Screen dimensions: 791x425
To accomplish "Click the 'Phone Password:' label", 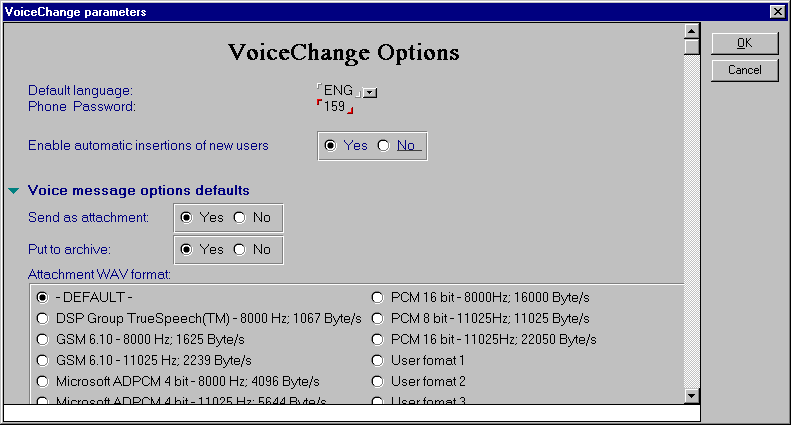I will [x=82, y=107].
